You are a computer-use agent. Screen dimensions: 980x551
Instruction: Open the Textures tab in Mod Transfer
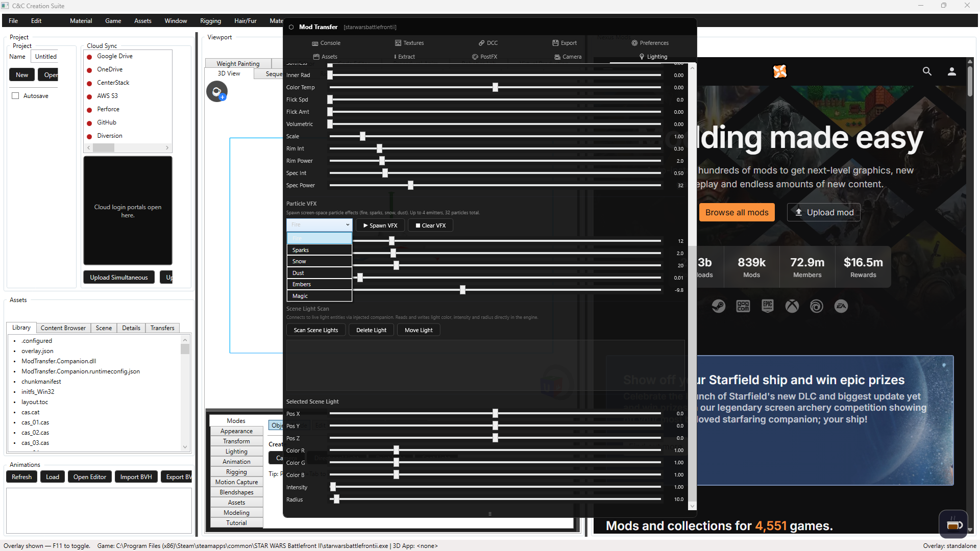point(409,43)
